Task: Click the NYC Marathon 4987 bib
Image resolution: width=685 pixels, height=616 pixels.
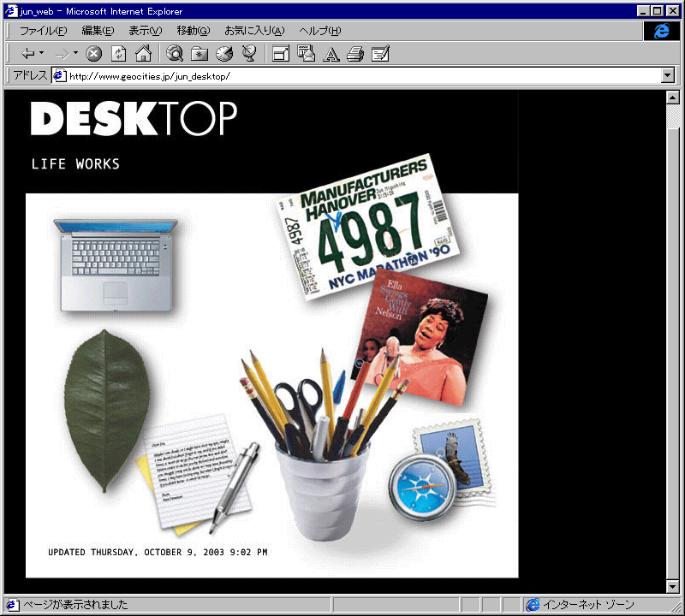Action: pos(368,226)
